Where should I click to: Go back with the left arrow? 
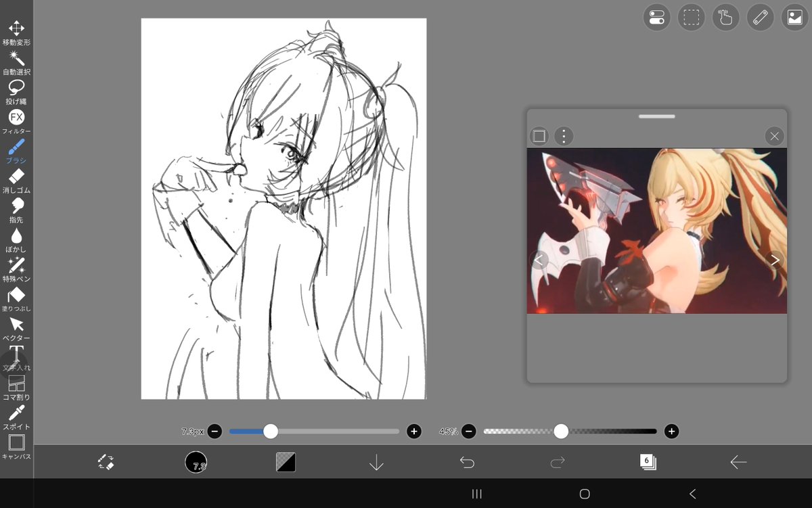pos(738,462)
